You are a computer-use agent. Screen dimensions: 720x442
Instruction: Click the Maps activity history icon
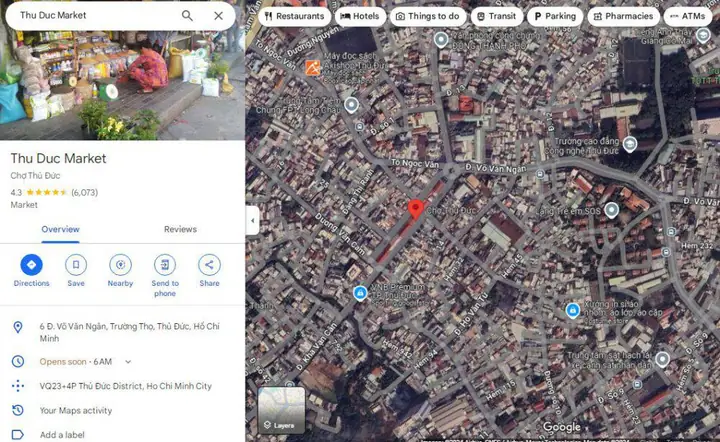coord(18,410)
